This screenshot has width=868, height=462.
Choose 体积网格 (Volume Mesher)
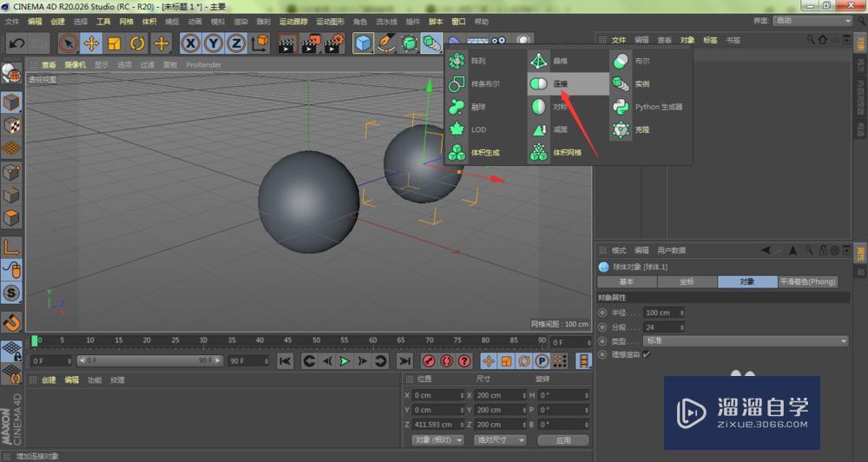click(x=568, y=152)
